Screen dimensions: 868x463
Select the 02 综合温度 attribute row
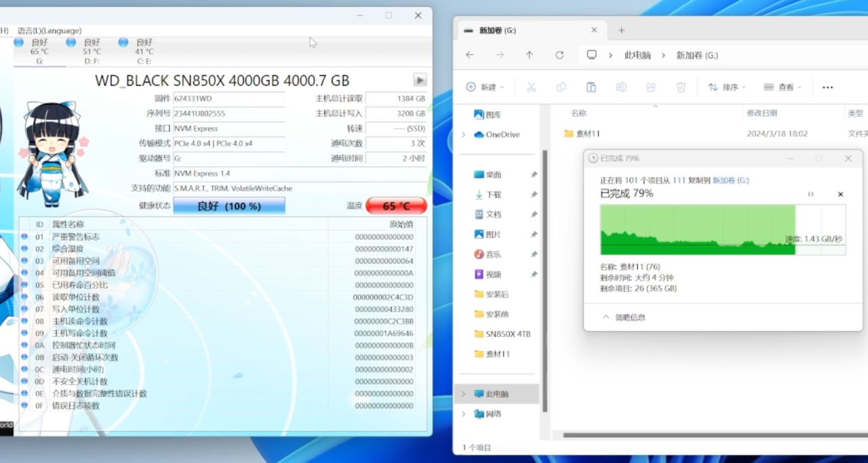217,249
